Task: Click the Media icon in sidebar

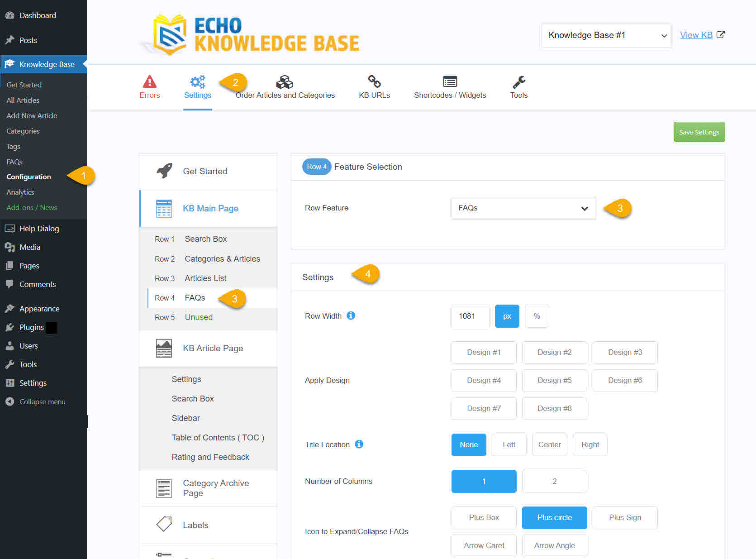Action: 10,247
